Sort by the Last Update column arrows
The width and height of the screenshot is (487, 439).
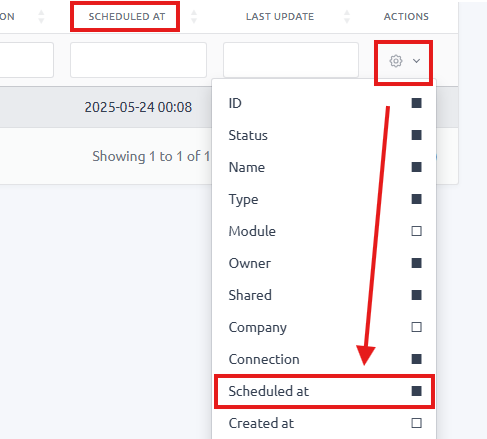point(347,16)
